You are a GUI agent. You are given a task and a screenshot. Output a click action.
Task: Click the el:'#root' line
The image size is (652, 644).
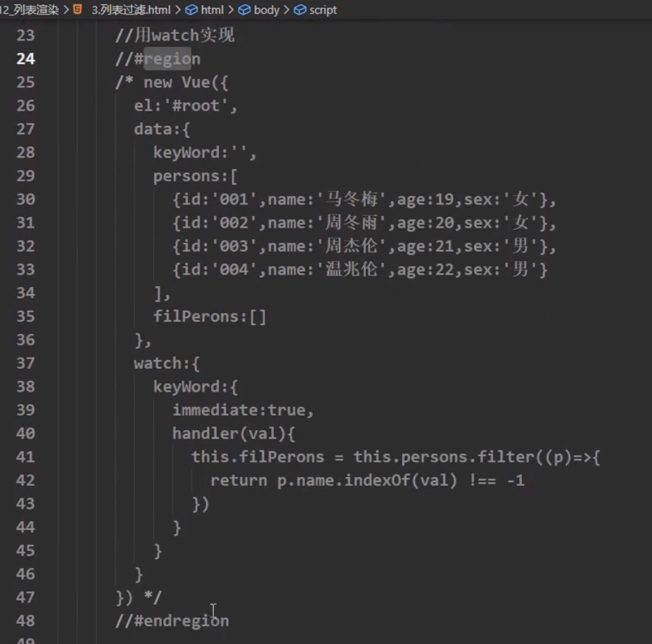[x=186, y=106]
